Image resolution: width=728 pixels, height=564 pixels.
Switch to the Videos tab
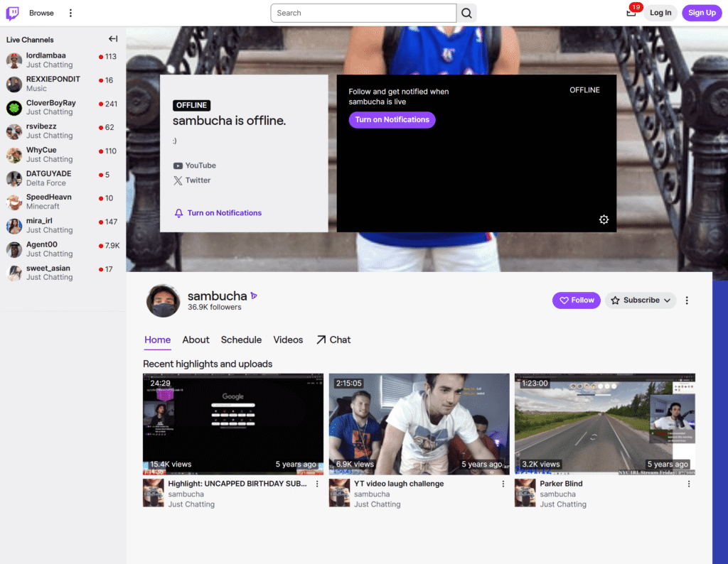(288, 340)
